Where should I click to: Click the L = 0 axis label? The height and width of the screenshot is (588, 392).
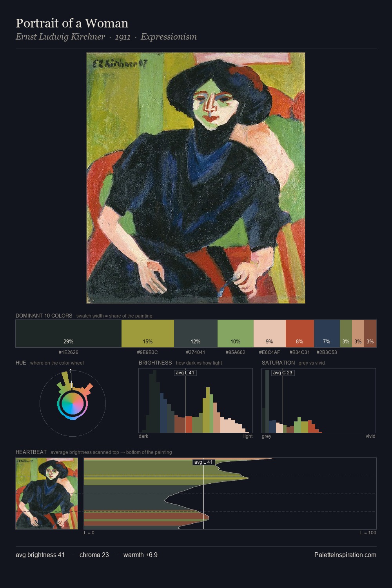pos(89,533)
